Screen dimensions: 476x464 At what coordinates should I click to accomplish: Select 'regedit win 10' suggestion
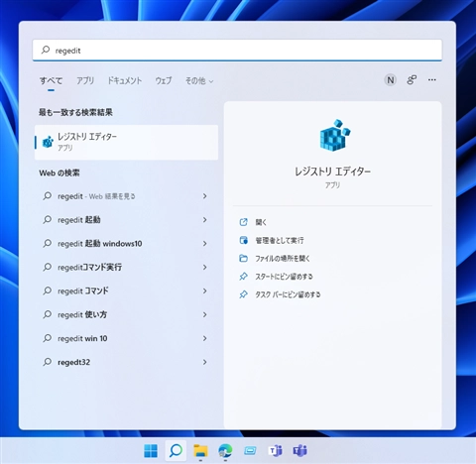coord(126,338)
